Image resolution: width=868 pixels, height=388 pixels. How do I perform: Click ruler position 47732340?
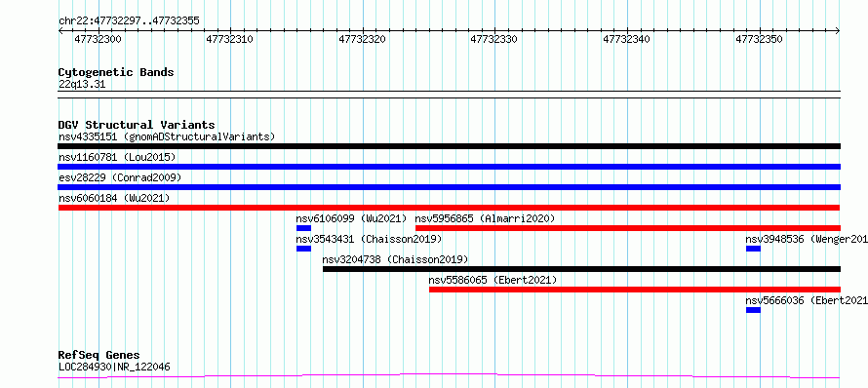pos(627,39)
